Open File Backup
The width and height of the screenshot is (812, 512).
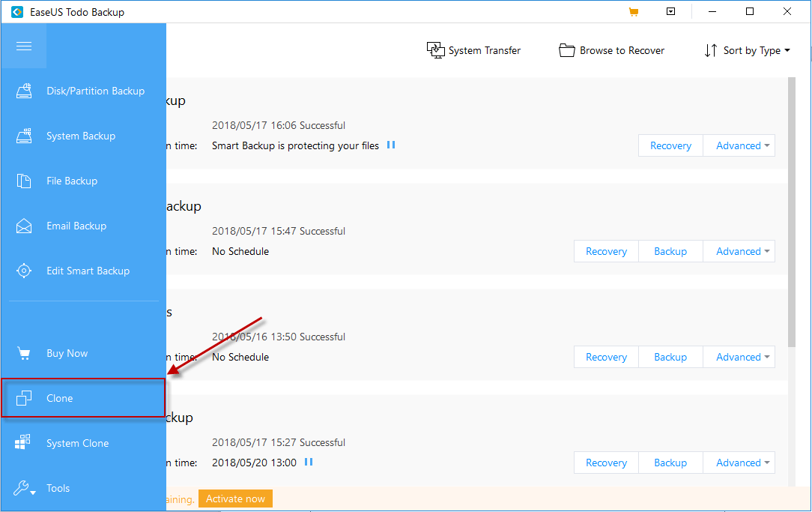click(83, 181)
